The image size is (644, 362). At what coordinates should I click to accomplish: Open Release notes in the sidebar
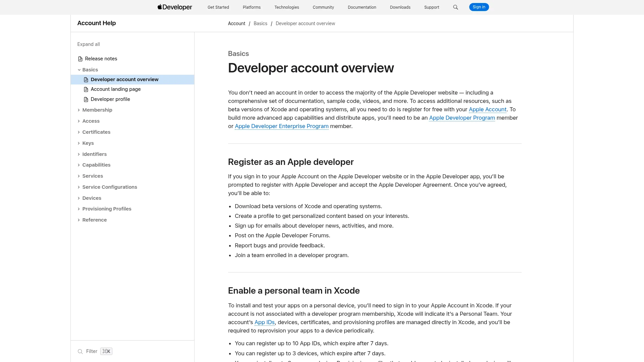(101, 59)
